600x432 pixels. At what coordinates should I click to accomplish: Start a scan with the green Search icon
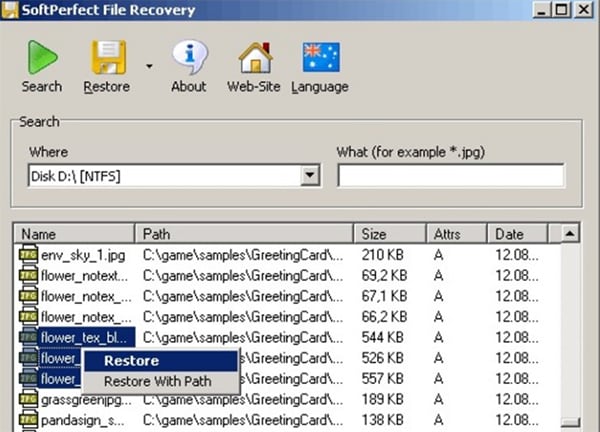pos(42,57)
